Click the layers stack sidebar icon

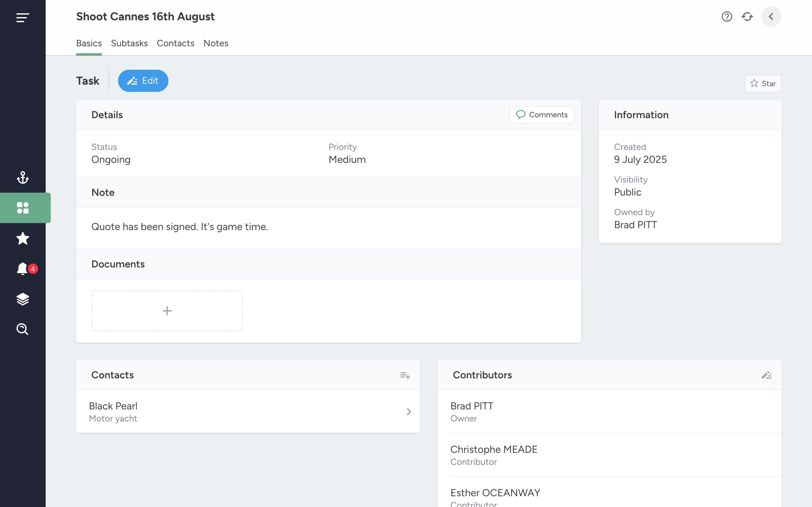pos(23,299)
